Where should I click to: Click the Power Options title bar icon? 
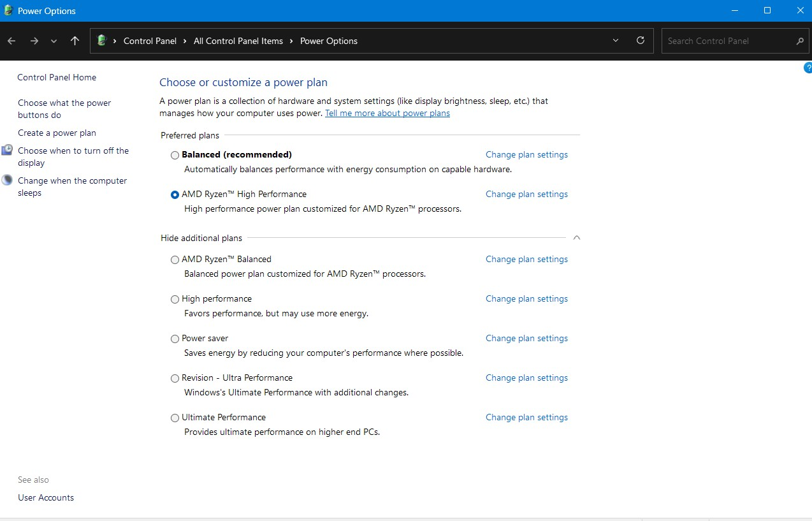[8, 10]
